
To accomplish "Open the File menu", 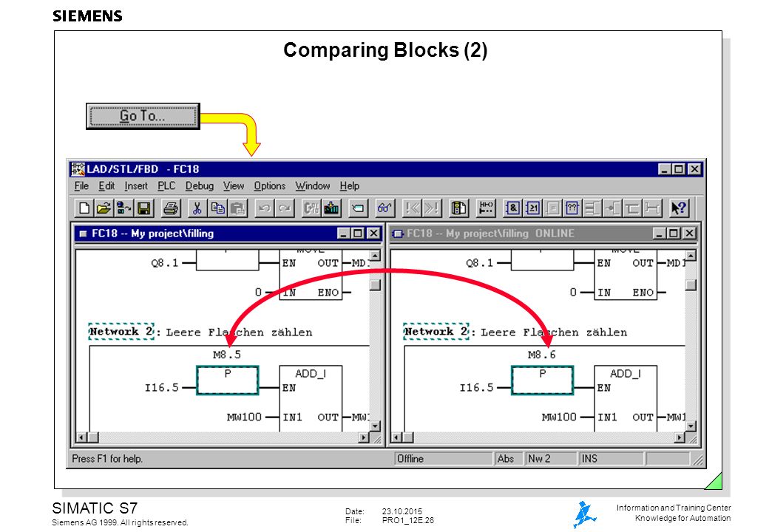I will point(81,186).
